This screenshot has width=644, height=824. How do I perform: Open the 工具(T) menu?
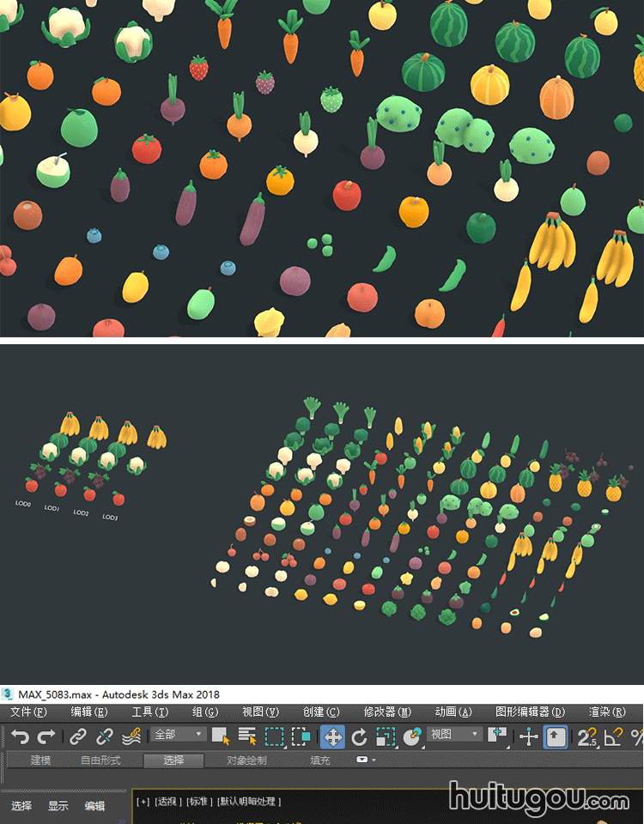pos(149,712)
